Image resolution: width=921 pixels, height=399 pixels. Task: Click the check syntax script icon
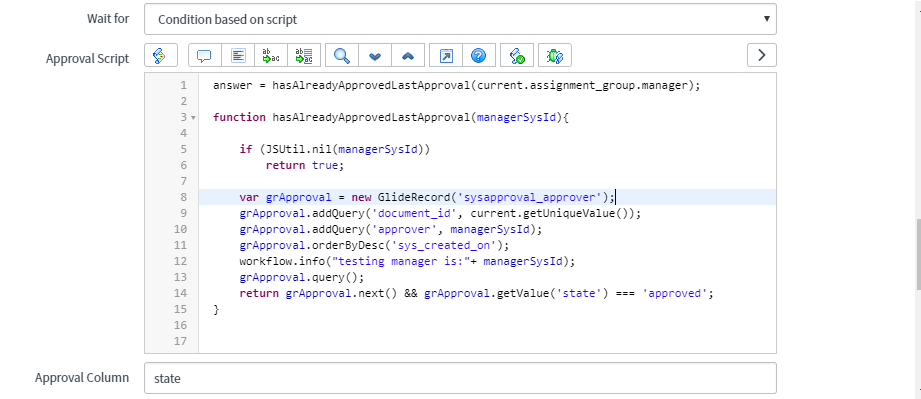tap(517, 55)
